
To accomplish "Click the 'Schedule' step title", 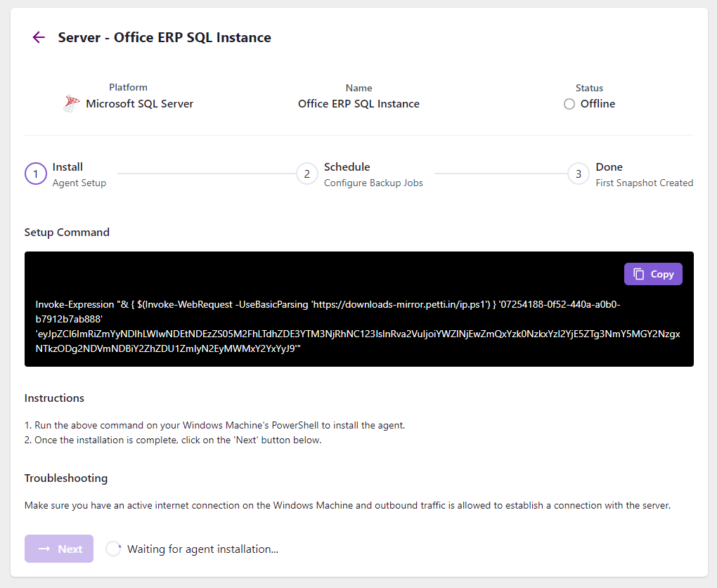I will [347, 166].
